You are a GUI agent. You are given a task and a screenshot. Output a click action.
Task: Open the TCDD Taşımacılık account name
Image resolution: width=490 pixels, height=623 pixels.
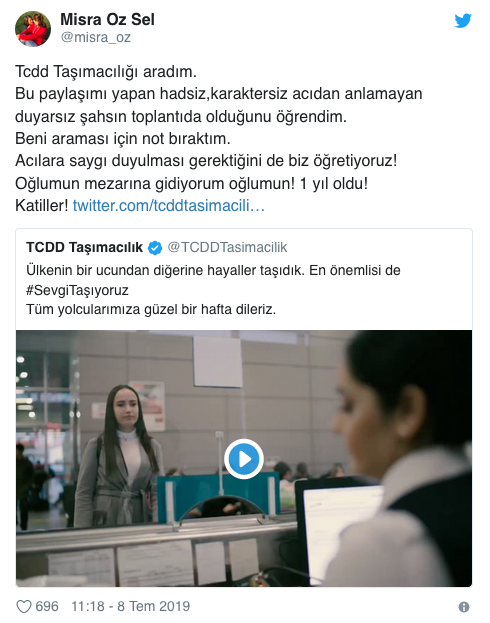[84, 247]
